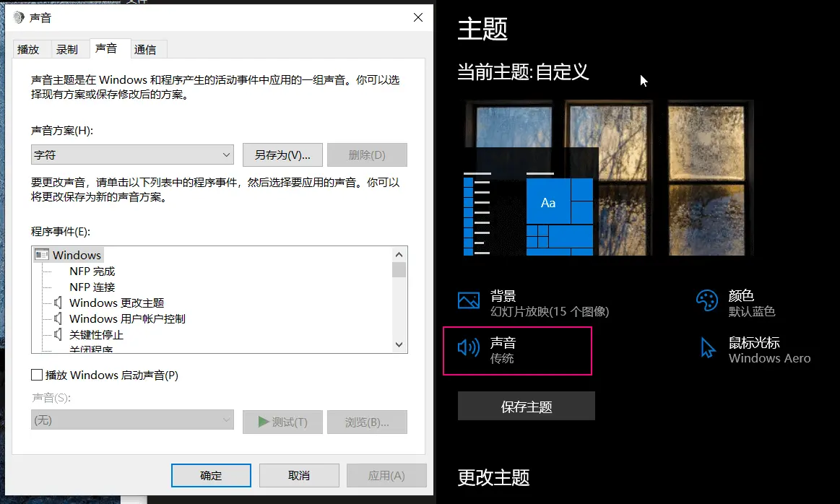
Task: Click event list scroll down arrow
Action: coord(399,345)
